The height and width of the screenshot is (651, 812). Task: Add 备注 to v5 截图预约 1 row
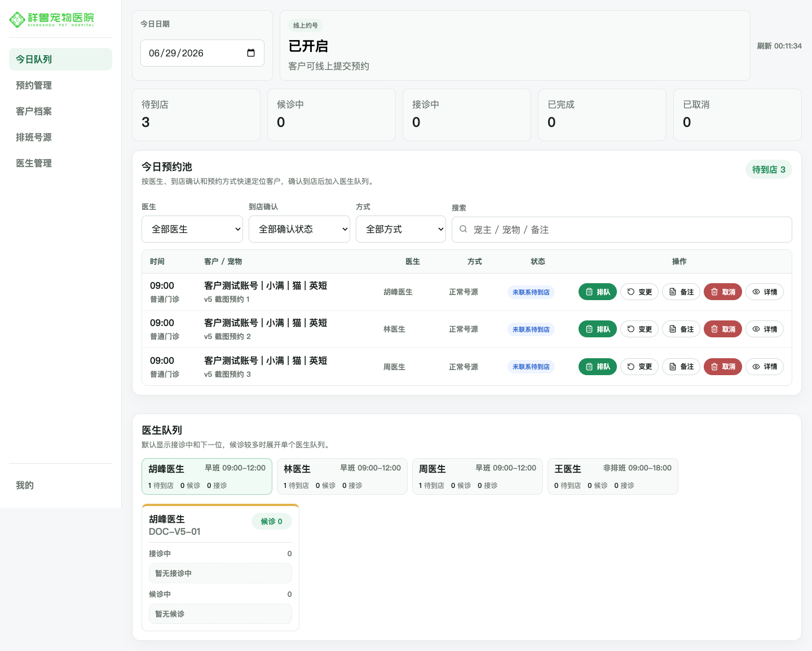[681, 292]
